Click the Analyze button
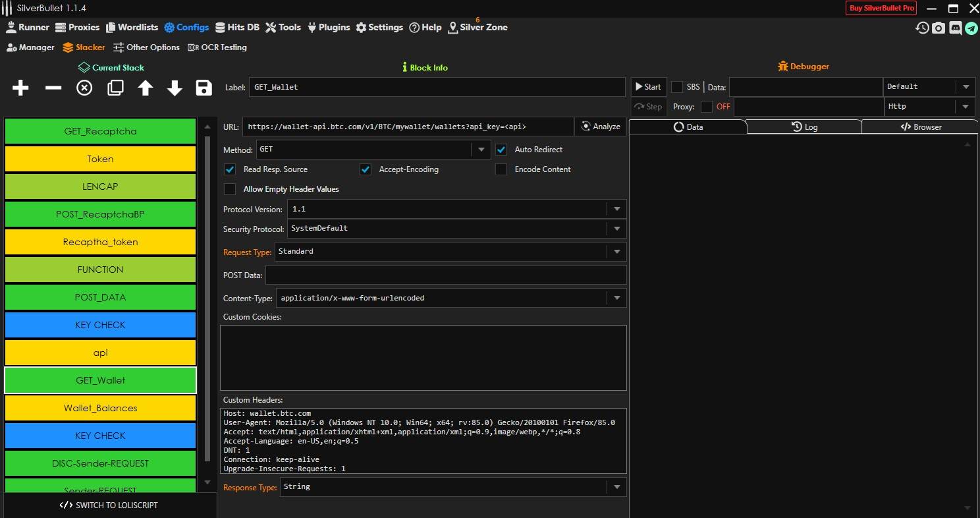The height and width of the screenshot is (518, 980). [x=600, y=127]
